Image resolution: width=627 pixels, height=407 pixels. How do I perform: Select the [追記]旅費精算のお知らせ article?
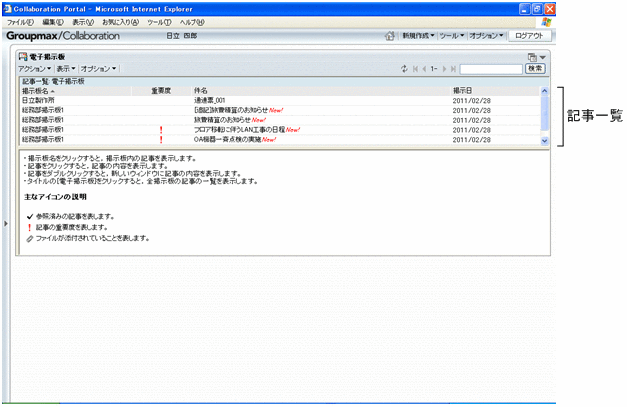coord(231,110)
